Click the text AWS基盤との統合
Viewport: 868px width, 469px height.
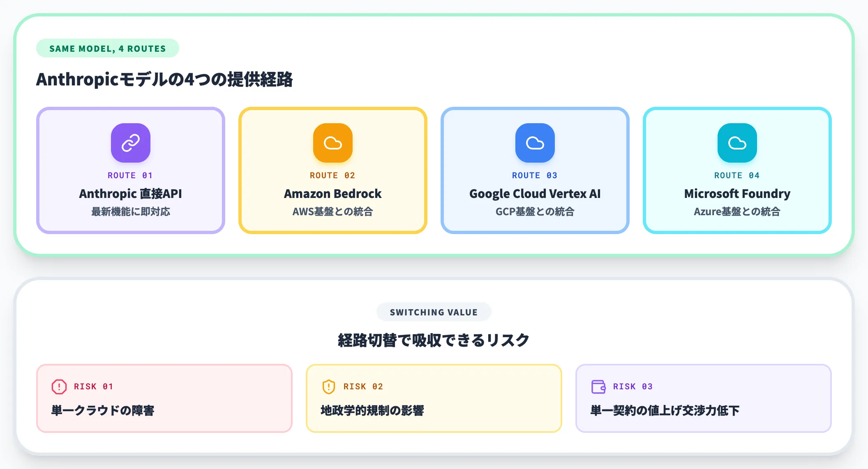pyautogui.click(x=333, y=212)
